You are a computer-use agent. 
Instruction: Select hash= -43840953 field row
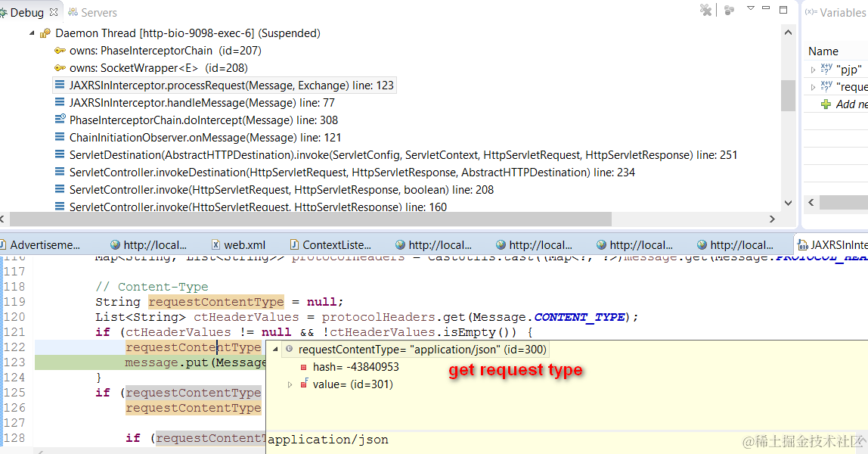[355, 367]
